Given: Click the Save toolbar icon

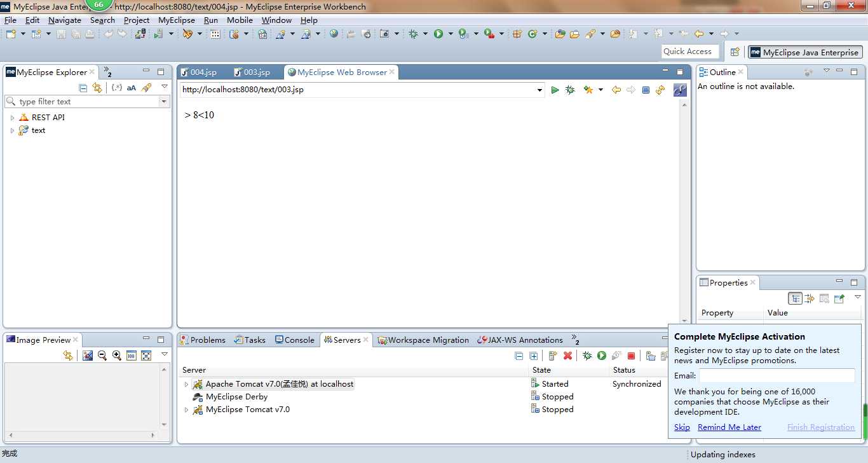Looking at the screenshot, I should pyautogui.click(x=62, y=34).
